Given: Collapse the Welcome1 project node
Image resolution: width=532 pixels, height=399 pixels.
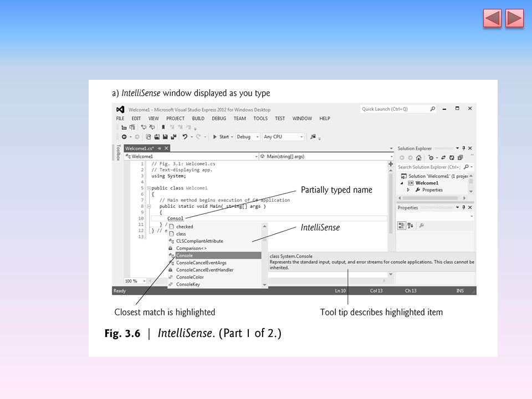Looking at the screenshot, I should tap(402, 183).
